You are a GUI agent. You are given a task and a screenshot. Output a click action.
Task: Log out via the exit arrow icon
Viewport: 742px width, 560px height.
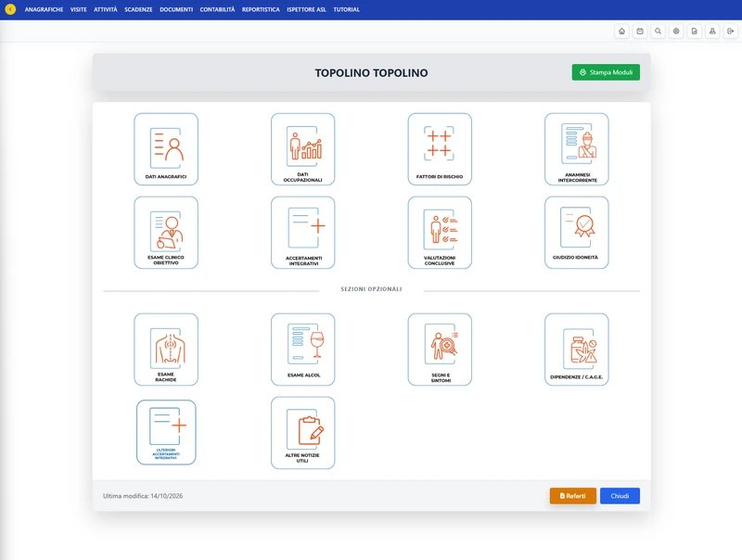tap(730, 32)
